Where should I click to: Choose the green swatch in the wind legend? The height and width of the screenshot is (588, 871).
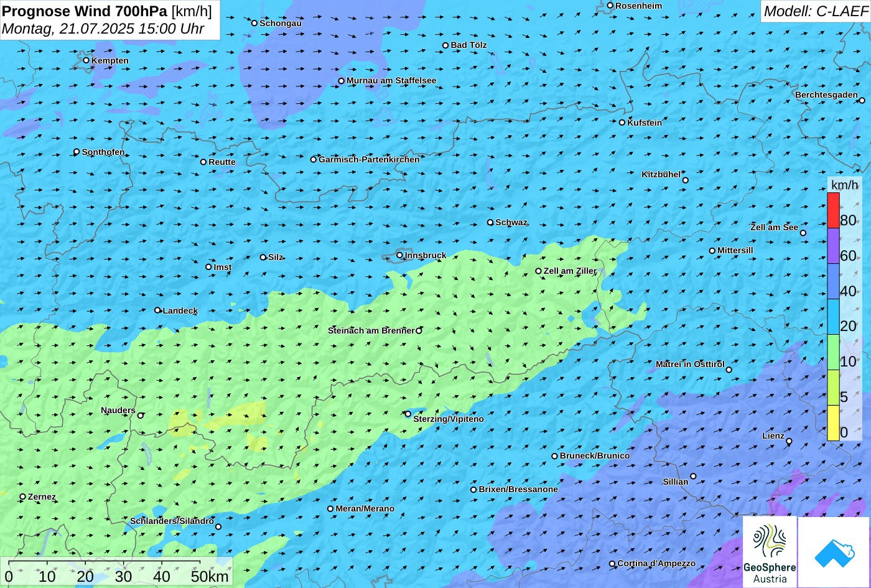833,352
